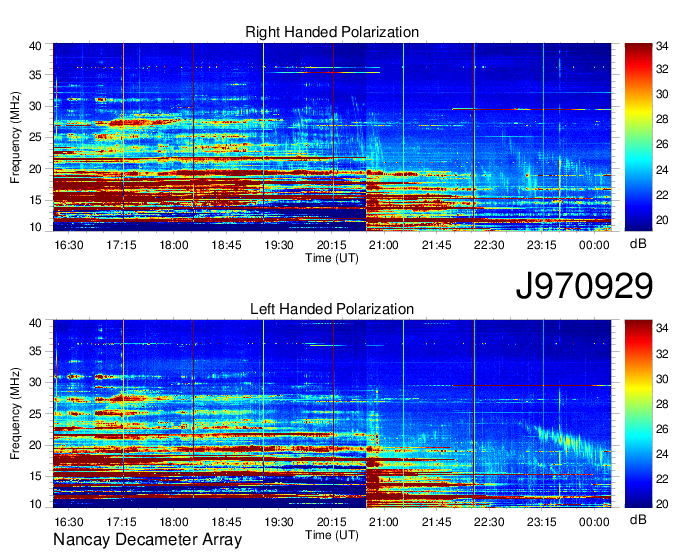Viewport: 680px width, 552px height.
Task: Click the 20 MHz tick on Left Handed frequency axis
Action: (x=35, y=445)
